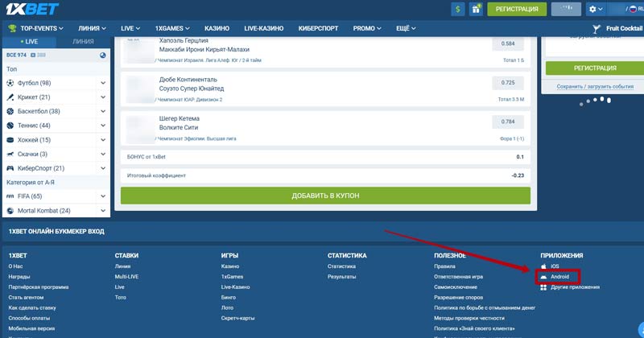Open the settings gear dropdown
Viewport: 644px width, 338px height.
coord(596,9)
